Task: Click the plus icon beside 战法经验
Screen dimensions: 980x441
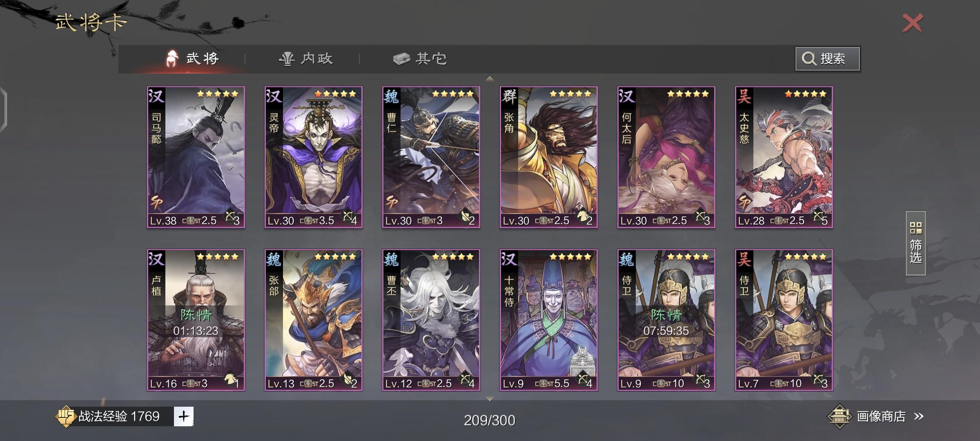Action: coord(184,416)
